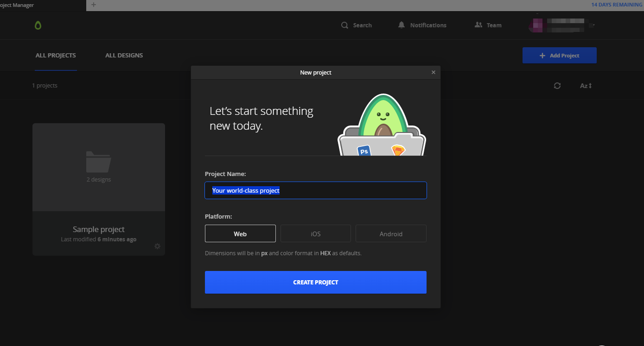
Task: Click the avocado laptop illustration
Action: (382, 125)
